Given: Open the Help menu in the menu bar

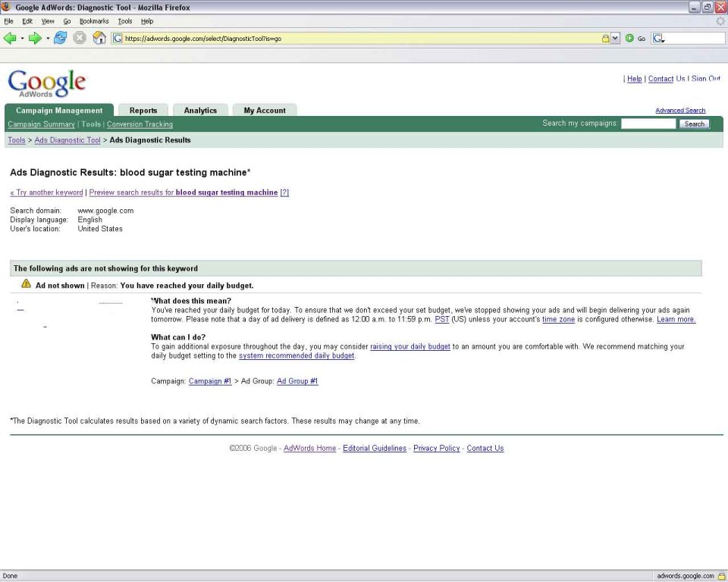Looking at the screenshot, I should (147, 21).
